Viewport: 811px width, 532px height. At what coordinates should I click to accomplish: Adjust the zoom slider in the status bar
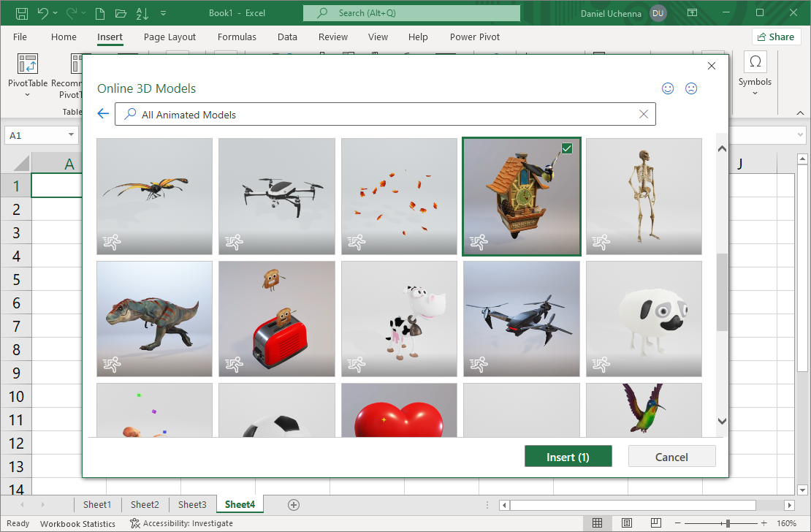[727, 522]
